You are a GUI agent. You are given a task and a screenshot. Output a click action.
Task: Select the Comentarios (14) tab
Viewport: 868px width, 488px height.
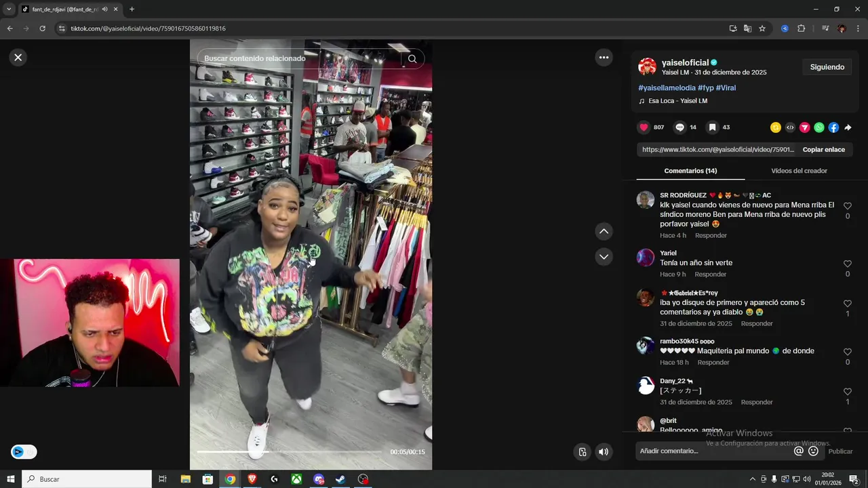(x=690, y=171)
